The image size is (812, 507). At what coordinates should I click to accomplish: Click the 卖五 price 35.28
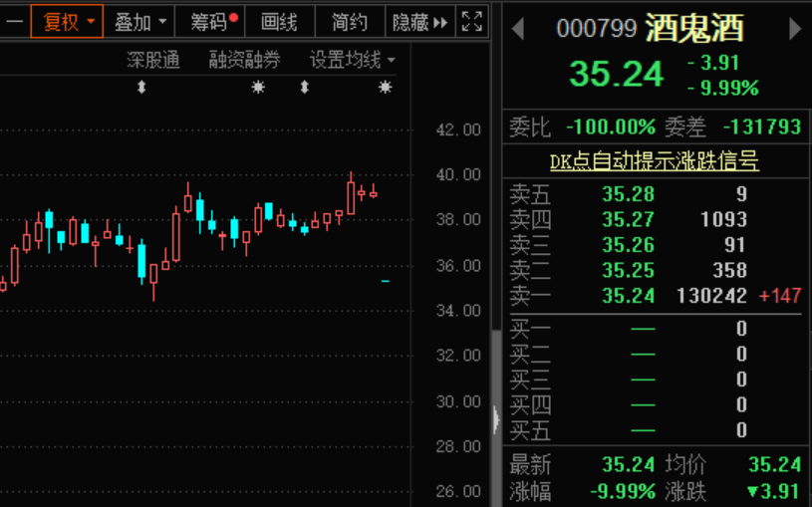coord(628,194)
